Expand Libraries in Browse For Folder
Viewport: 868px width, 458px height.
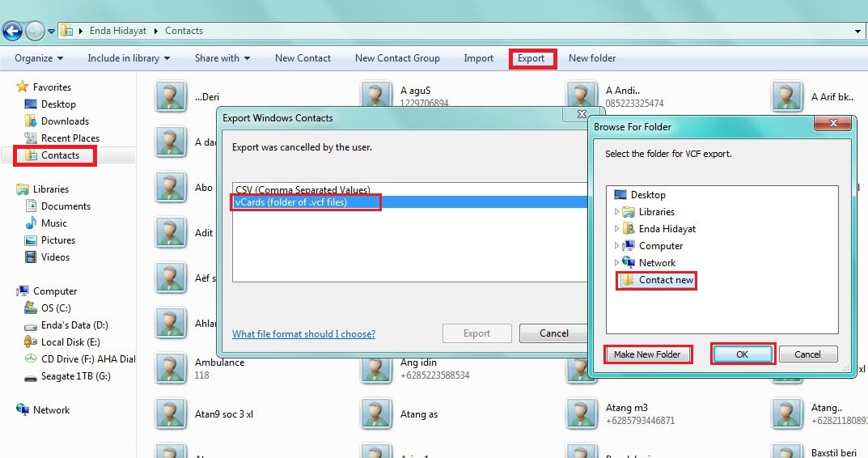click(x=616, y=211)
